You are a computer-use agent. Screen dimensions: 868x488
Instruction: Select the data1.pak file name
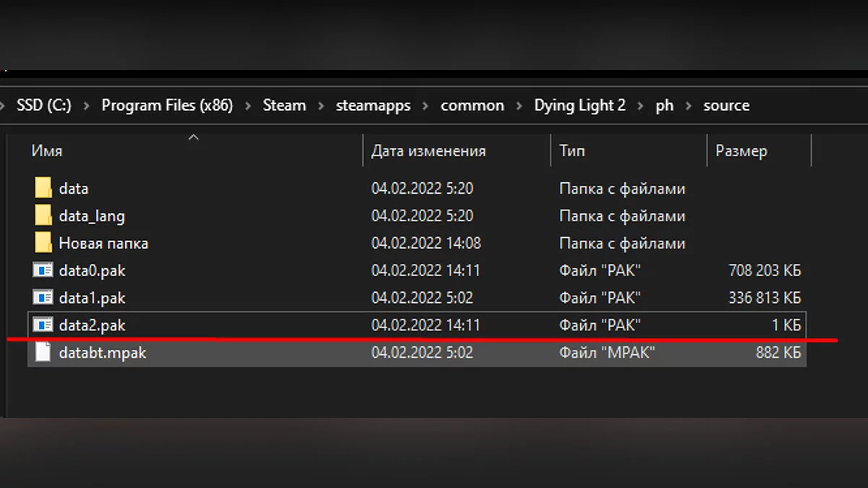coord(93,298)
